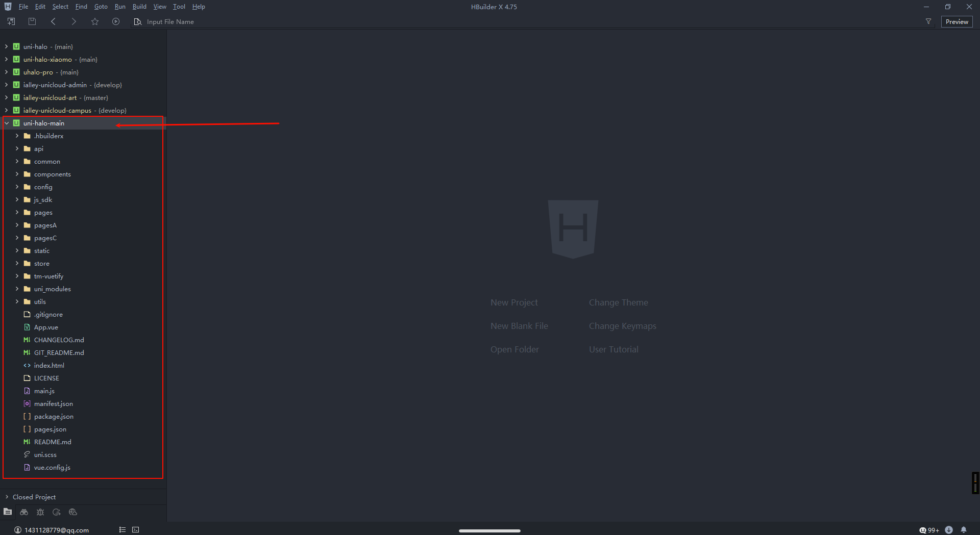
Task: Go forward with the right arrow icon
Action: 73,21
